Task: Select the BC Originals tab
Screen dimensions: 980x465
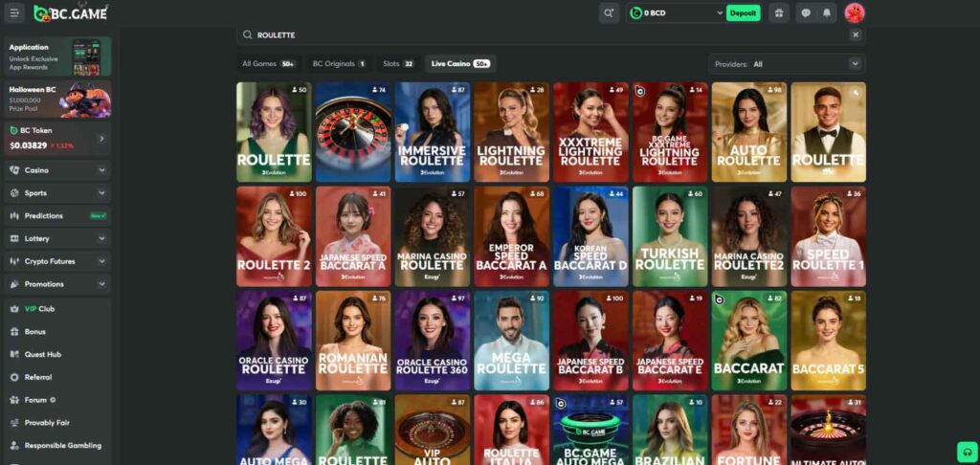Action: click(339, 64)
